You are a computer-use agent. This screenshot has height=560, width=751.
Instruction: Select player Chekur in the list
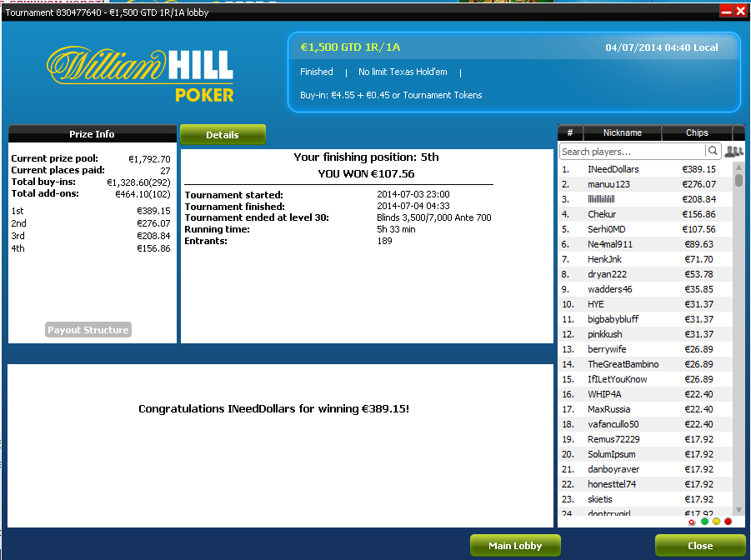pyautogui.click(x=645, y=214)
